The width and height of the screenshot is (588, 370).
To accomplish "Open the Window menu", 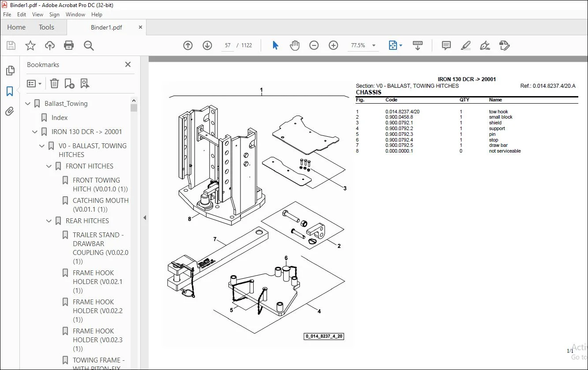I will 75,15.
